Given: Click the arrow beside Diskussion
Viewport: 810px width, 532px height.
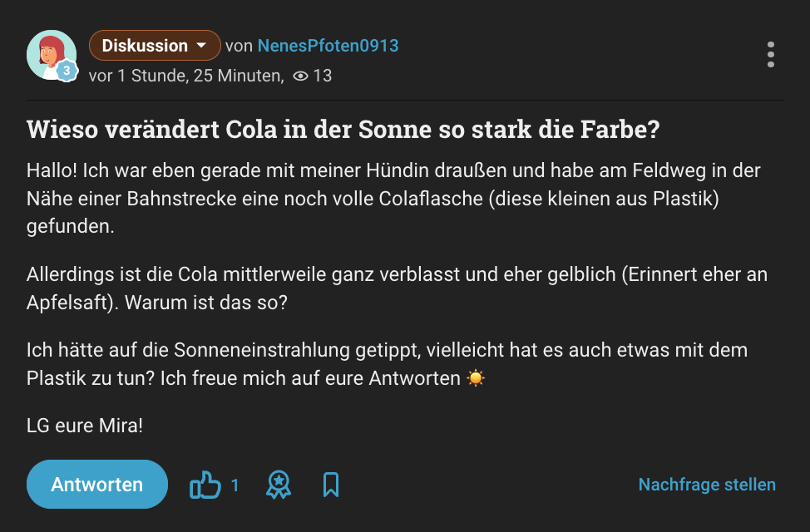Looking at the screenshot, I should pos(201,46).
